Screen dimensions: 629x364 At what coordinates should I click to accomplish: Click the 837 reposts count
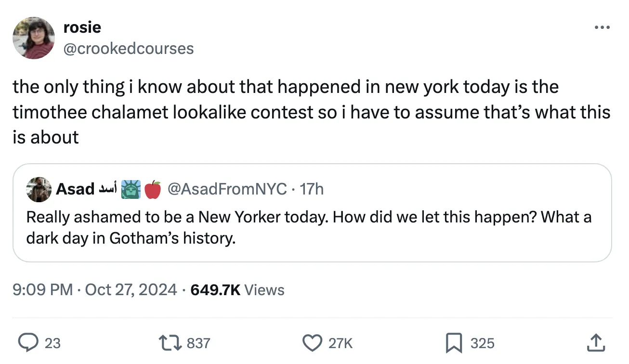point(198,343)
